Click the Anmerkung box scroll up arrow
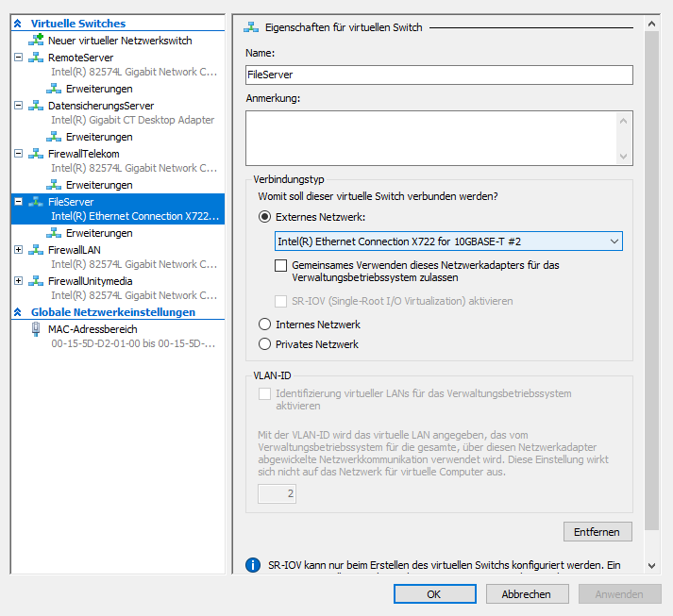This screenshot has height=616, width=673. [x=624, y=121]
